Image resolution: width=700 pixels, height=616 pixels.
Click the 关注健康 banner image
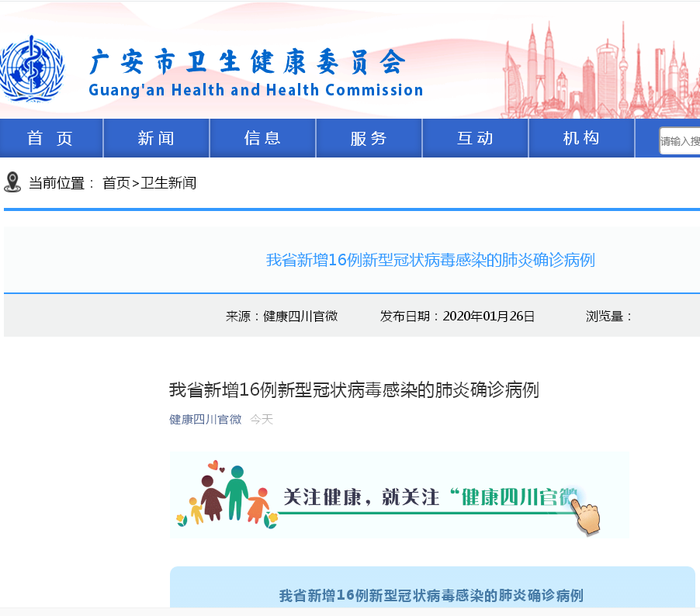399,497
